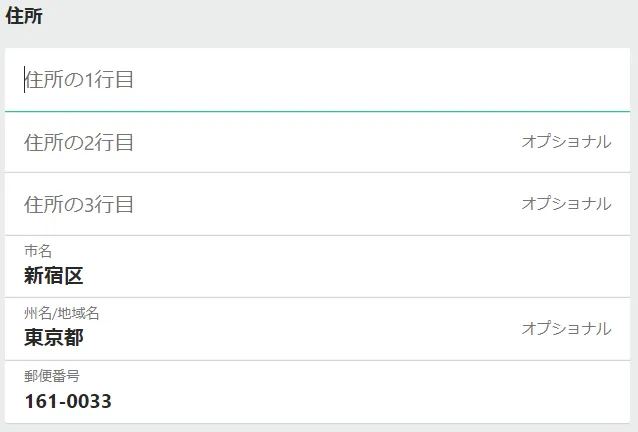The height and width of the screenshot is (432, 638).
Task: Click オプショナル label on 住所の3行目 row
Action: (x=566, y=204)
